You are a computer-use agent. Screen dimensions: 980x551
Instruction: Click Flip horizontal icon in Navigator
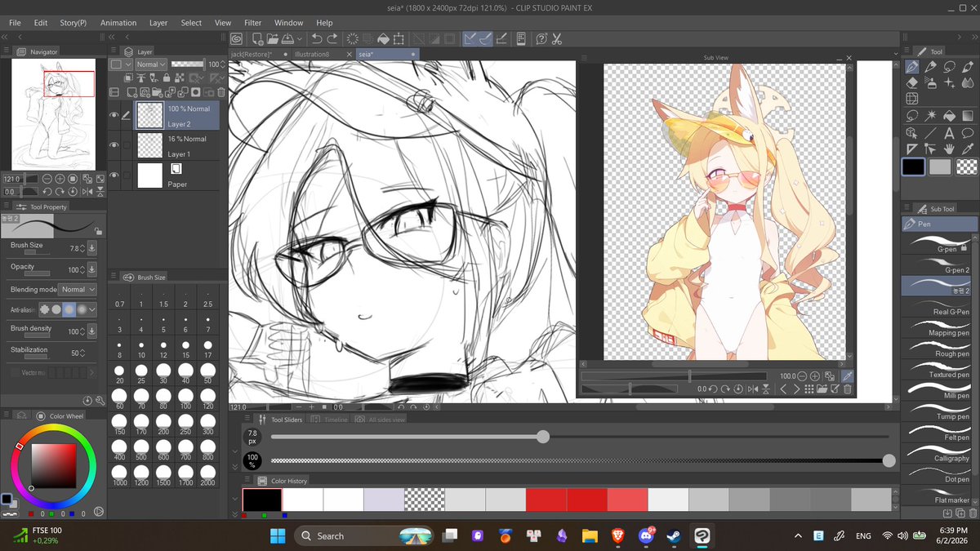[x=87, y=192]
